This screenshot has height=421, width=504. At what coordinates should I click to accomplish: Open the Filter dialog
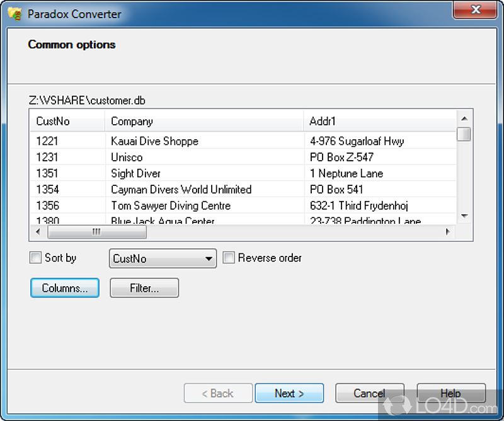[144, 288]
